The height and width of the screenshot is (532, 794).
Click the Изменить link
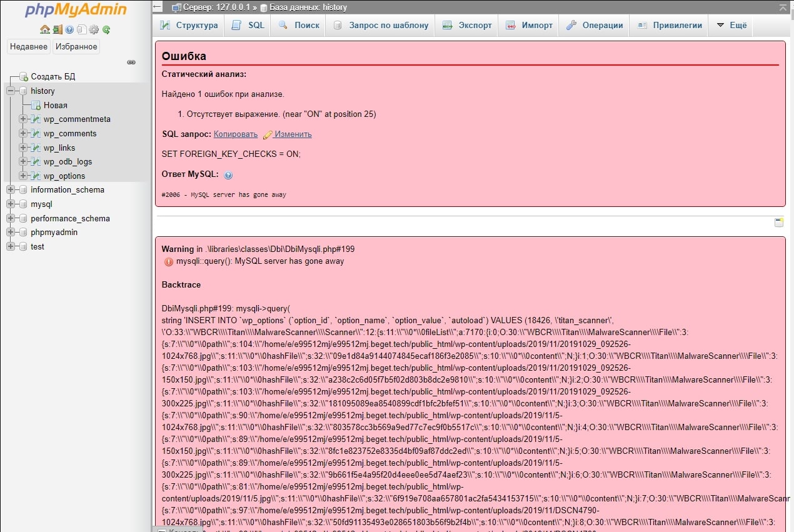tap(293, 134)
